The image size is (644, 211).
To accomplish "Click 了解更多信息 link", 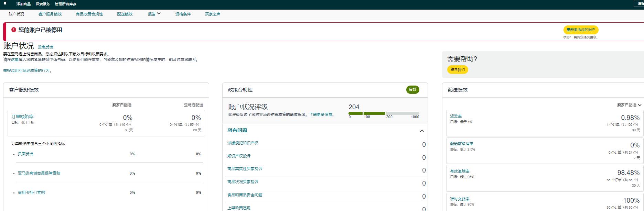I will click(321, 114).
